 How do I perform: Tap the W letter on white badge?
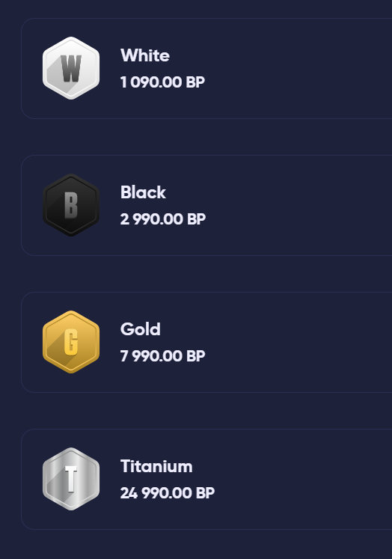coord(71,68)
